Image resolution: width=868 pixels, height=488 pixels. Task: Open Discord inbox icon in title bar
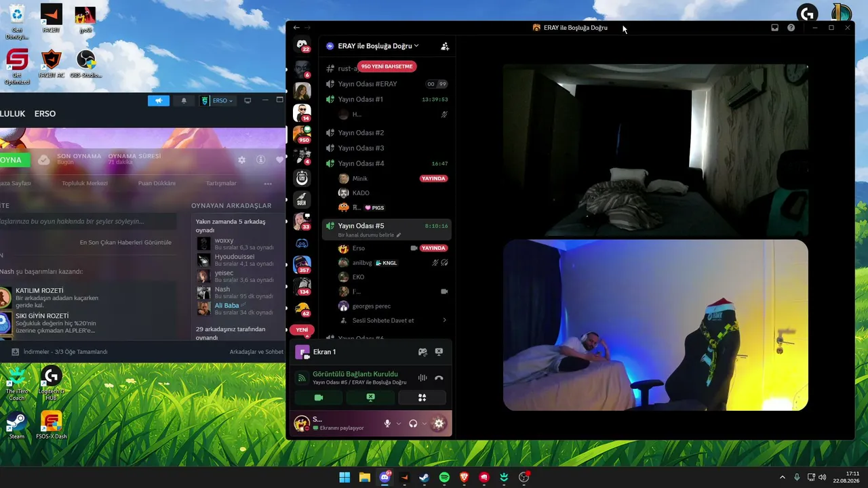774,28
